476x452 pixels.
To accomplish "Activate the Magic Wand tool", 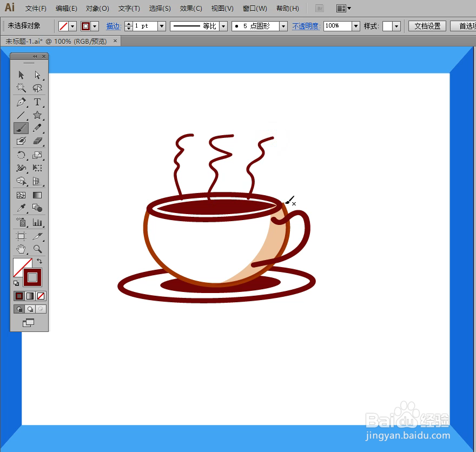I will (19, 87).
